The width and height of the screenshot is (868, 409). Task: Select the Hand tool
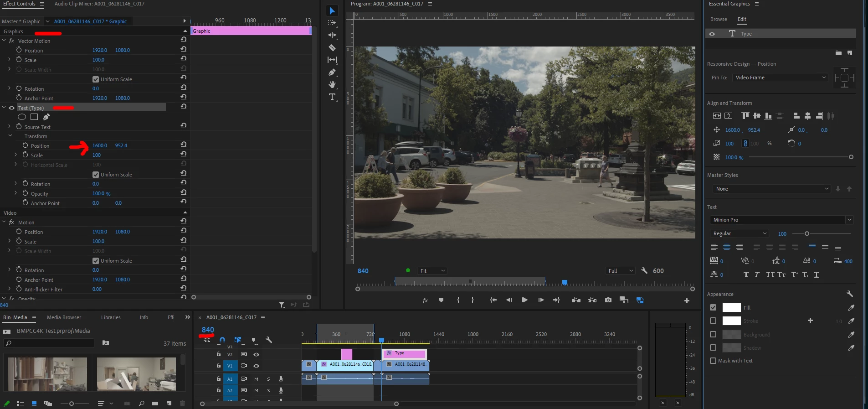(332, 84)
